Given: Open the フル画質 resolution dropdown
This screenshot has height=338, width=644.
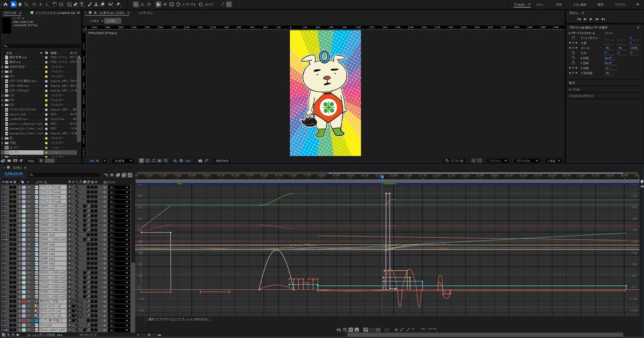Looking at the screenshot, I should pos(123,160).
